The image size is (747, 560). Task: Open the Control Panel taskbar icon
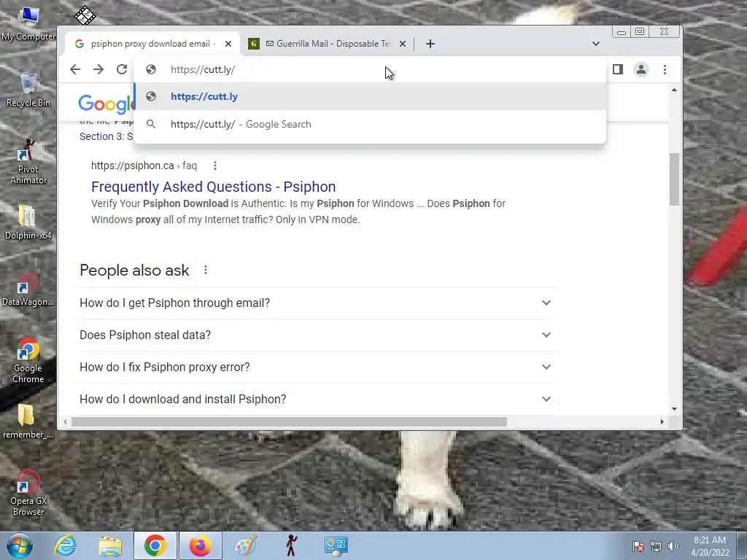point(336,545)
